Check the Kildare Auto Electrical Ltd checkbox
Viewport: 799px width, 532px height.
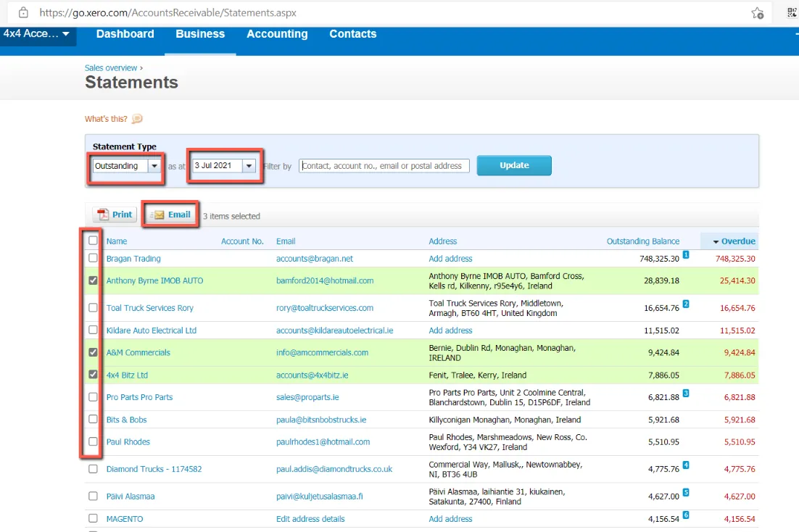[x=93, y=330]
